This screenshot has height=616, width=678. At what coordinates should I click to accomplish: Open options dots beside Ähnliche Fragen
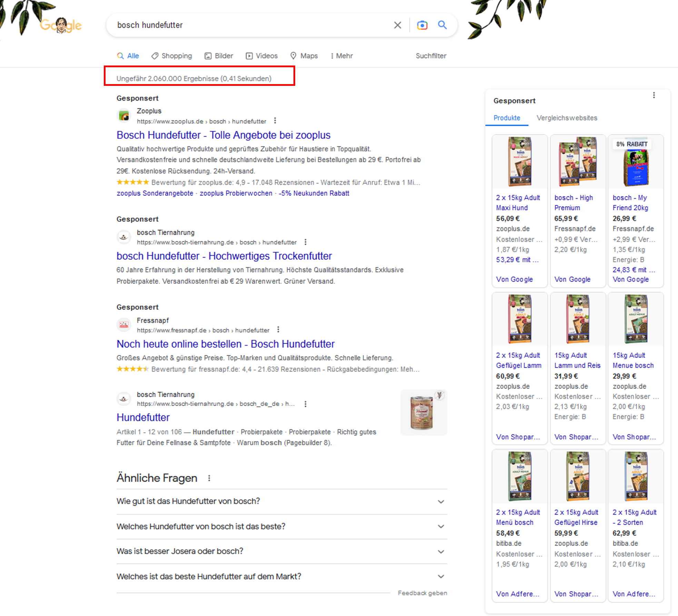tap(209, 478)
